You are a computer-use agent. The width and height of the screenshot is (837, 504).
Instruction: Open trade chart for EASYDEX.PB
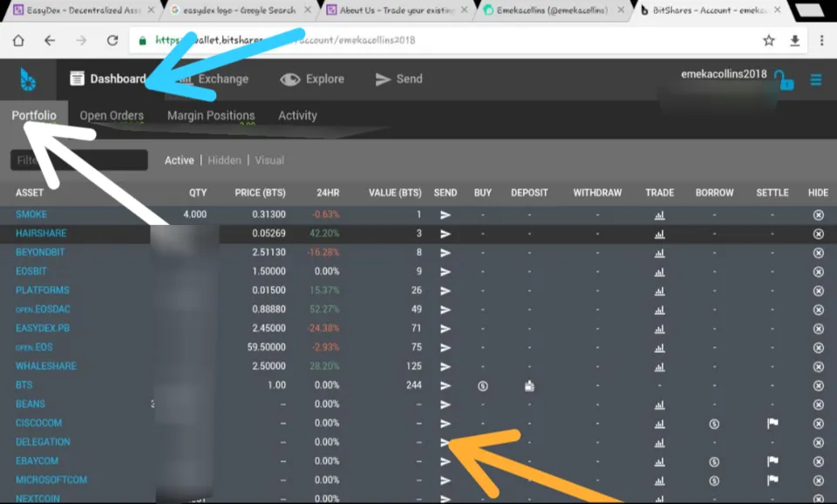click(660, 329)
